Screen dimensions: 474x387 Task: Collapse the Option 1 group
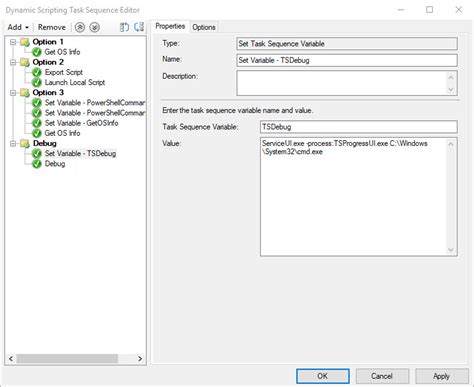pos(13,42)
